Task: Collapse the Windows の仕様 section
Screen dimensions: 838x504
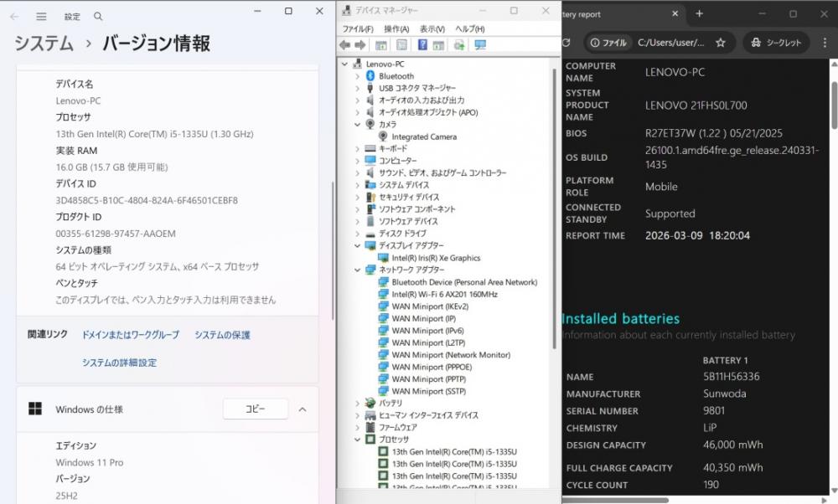Action: pyautogui.click(x=303, y=409)
